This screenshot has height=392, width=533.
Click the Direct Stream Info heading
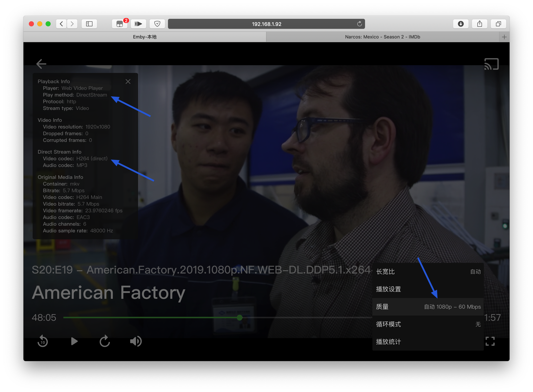click(x=59, y=152)
